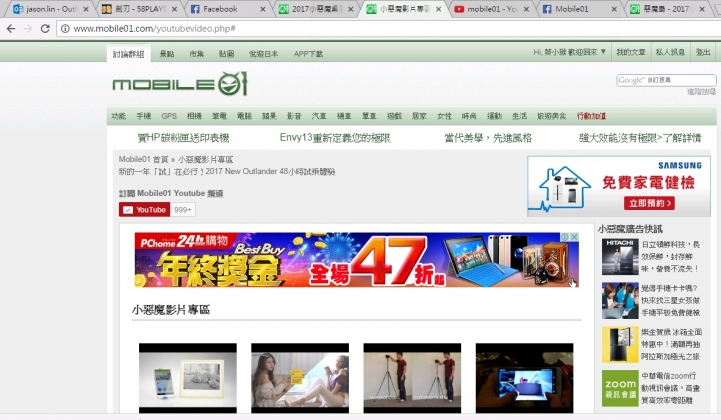Open the 居家 category
Screen dimensions: 721x420
coord(419,116)
